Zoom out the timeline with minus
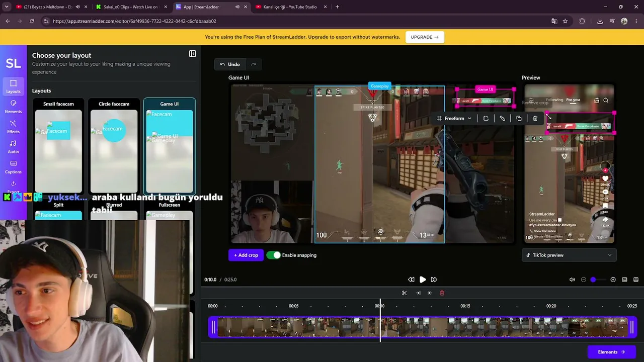This screenshot has width=644, height=362. pos(584,280)
